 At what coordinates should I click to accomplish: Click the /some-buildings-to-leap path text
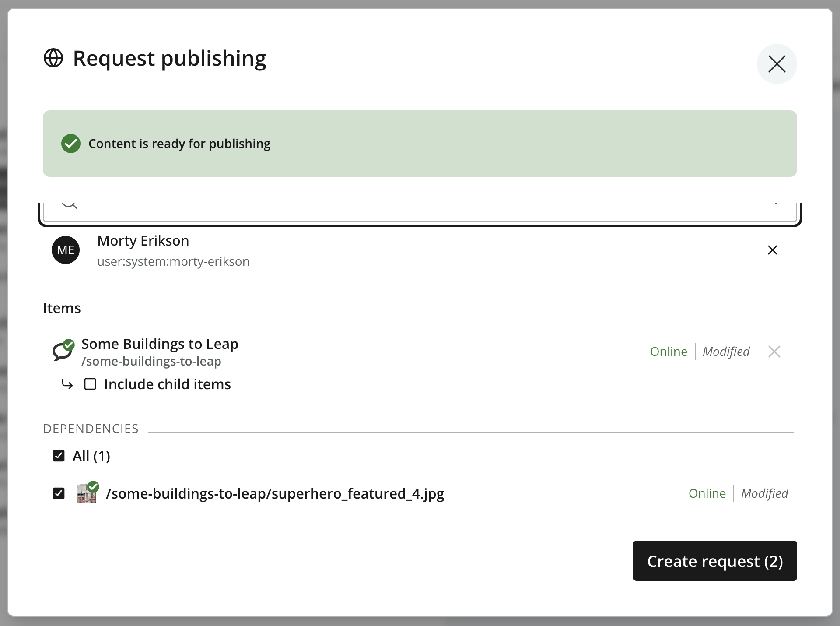[151, 361]
